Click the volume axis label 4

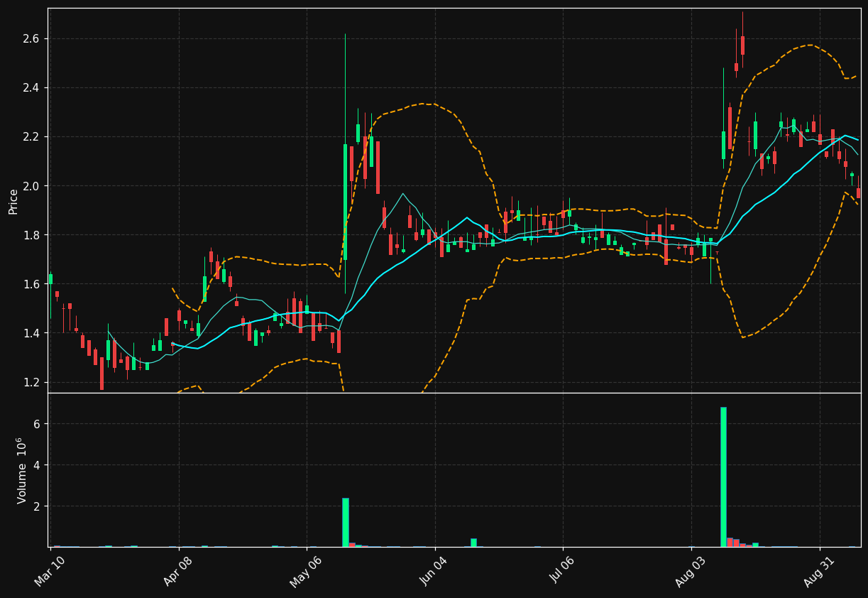click(38, 465)
